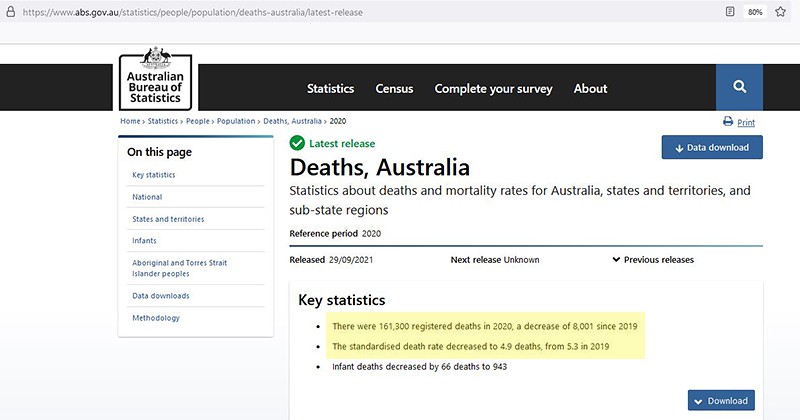Image resolution: width=800 pixels, height=420 pixels.
Task: Click the printer icon beside Print
Action: [728, 122]
